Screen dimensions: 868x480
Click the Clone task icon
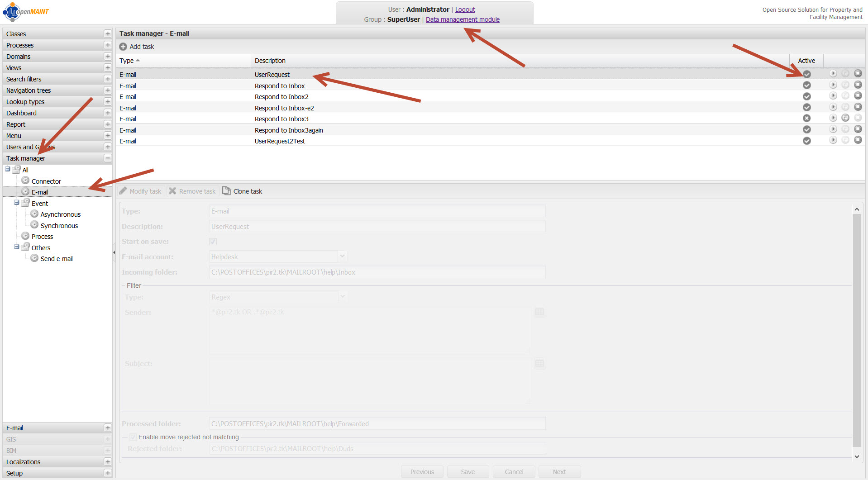227,191
